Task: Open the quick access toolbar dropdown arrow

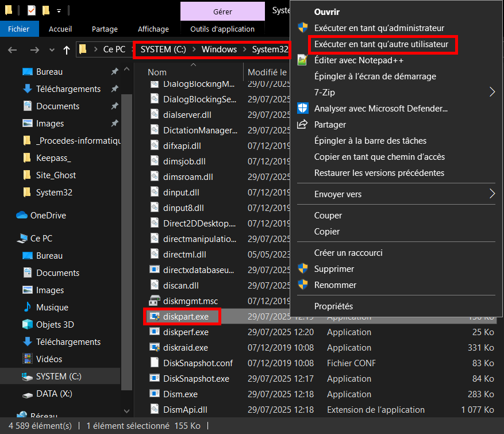Action: 59,10
